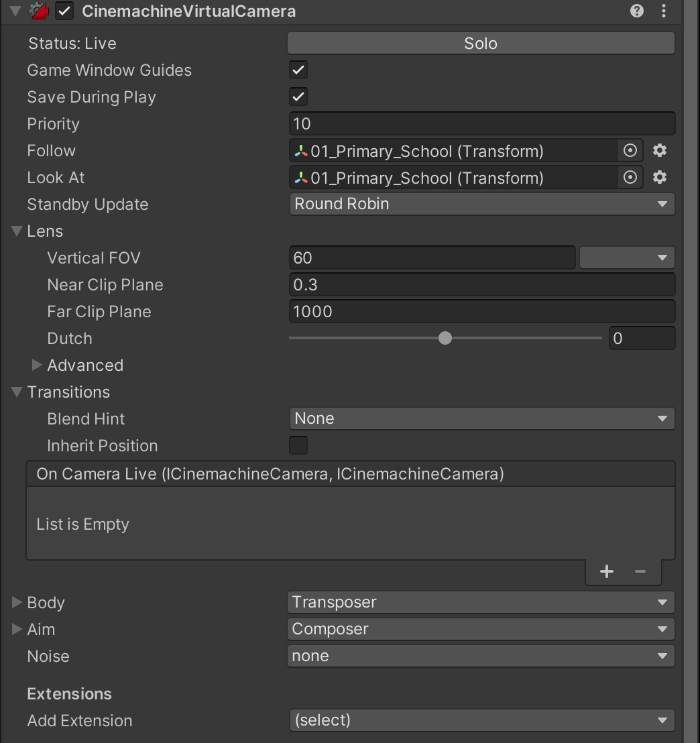
Task: Toggle the Game Window Guides checkbox
Action: [298, 70]
